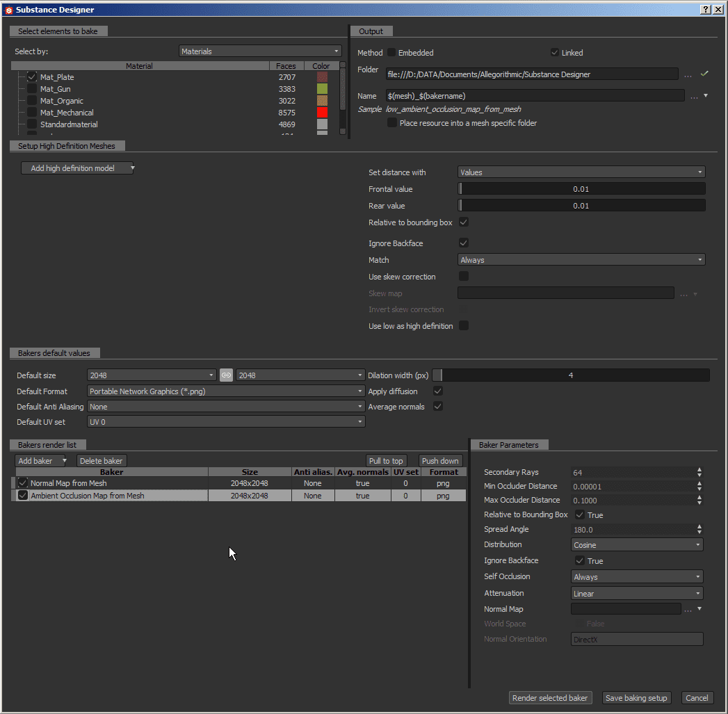
Task: Click the output Folder path field
Action: [x=532, y=74]
